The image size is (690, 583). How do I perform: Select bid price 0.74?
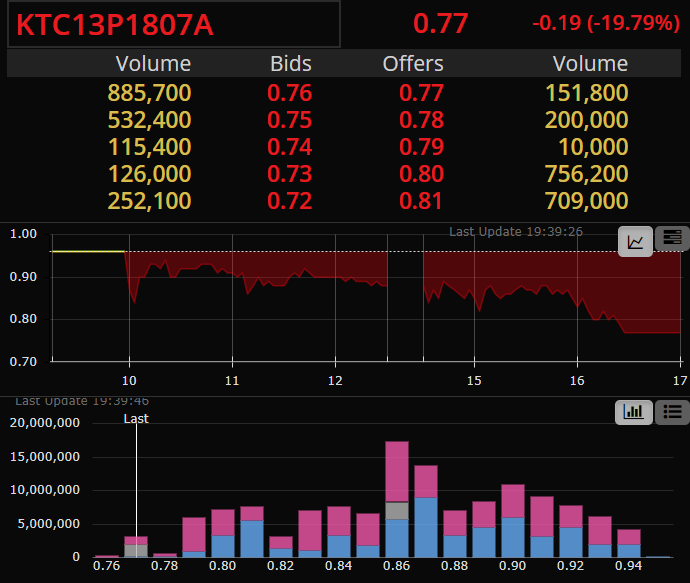coord(290,147)
